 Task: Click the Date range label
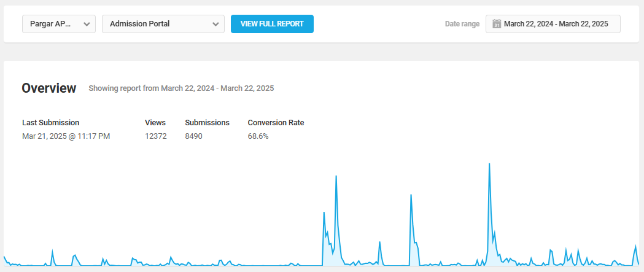(x=462, y=24)
